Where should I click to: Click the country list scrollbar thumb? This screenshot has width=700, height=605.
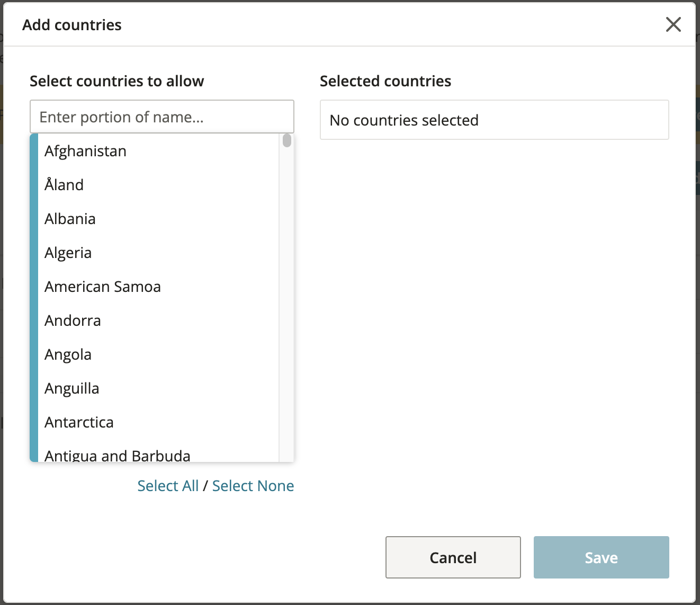[287, 140]
